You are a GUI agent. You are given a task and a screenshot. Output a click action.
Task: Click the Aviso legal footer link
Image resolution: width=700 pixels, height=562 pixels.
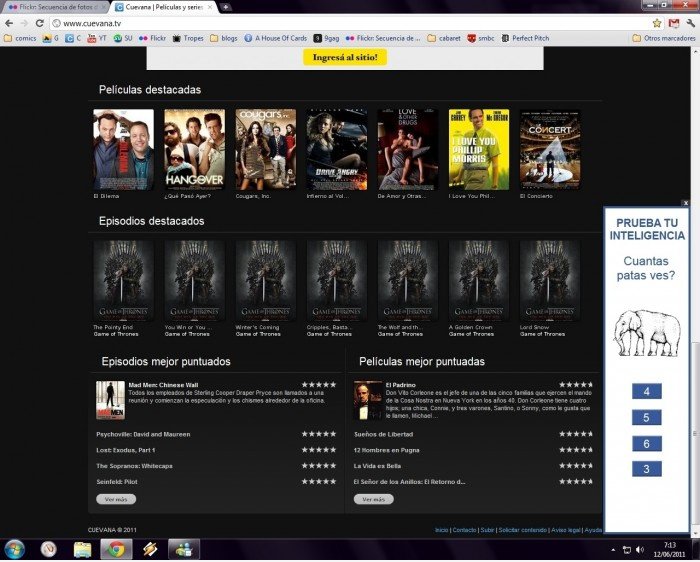[566, 530]
